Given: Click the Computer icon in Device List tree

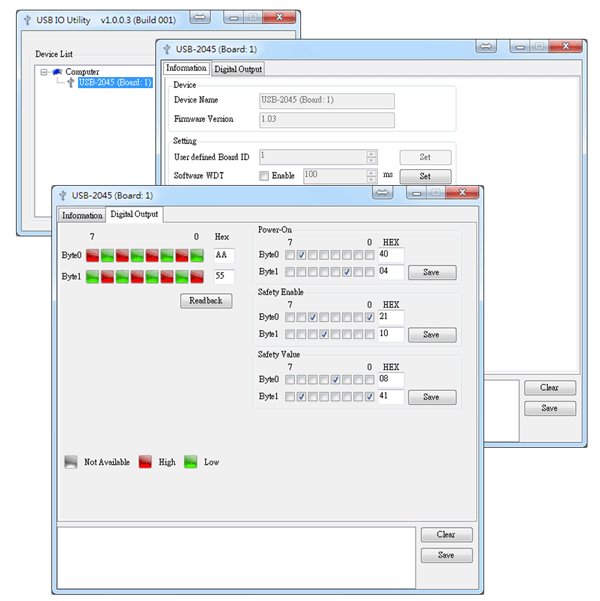Looking at the screenshot, I should (57, 72).
